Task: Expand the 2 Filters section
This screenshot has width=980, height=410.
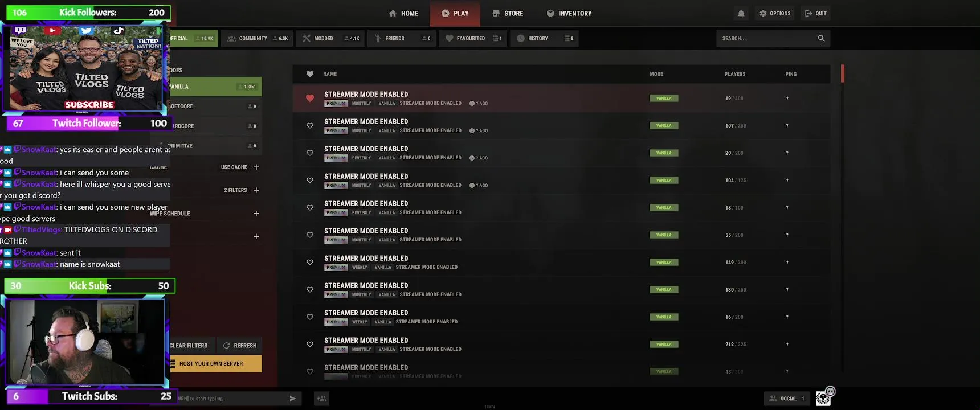Action: pyautogui.click(x=256, y=190)
